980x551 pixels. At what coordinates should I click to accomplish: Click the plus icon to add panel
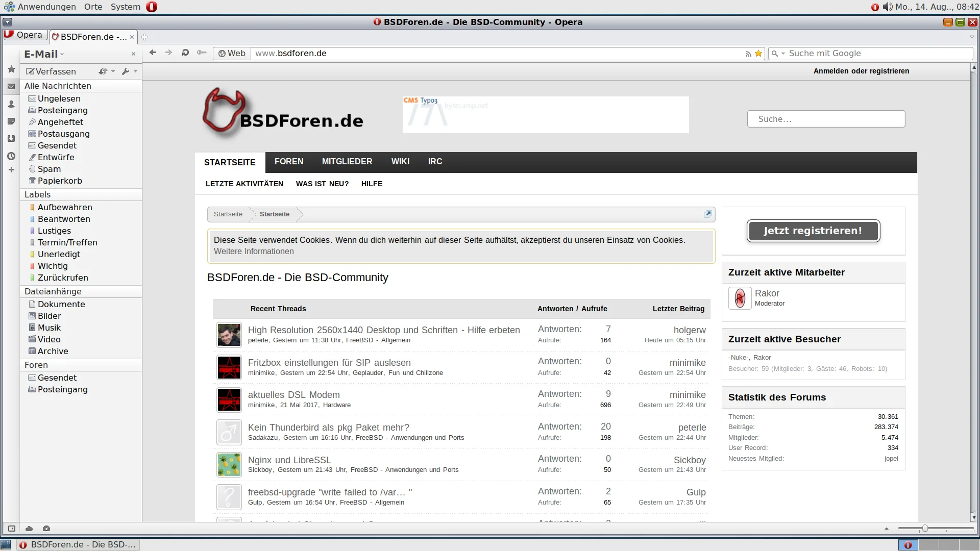(x=11, y=169)
